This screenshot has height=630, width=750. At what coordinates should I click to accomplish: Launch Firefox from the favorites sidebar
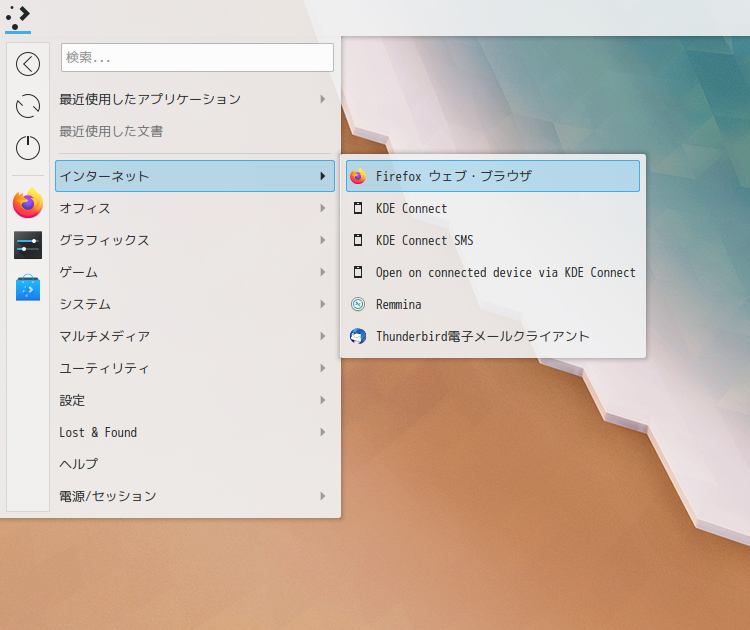(28, 203)
